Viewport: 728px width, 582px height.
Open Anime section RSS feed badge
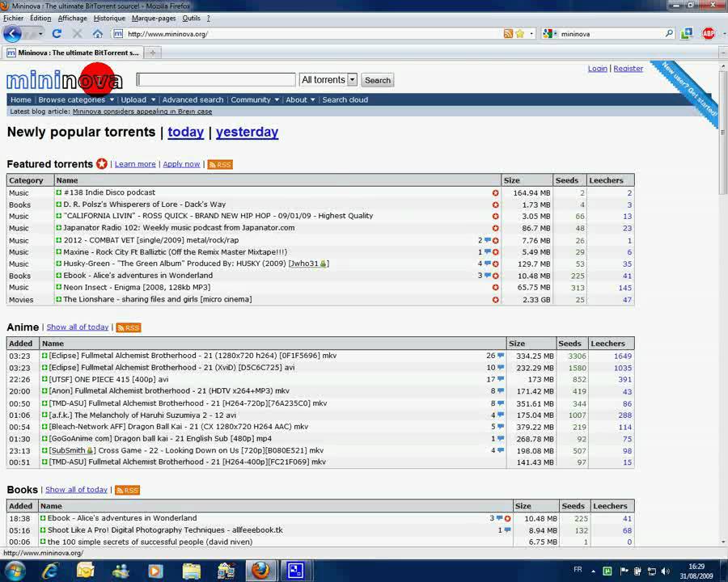(129, 327)
